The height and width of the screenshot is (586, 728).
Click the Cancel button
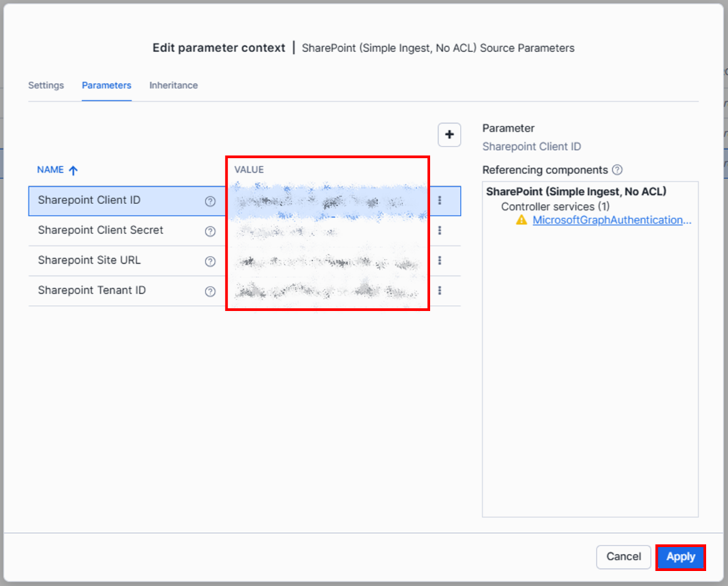click(623, 557)
